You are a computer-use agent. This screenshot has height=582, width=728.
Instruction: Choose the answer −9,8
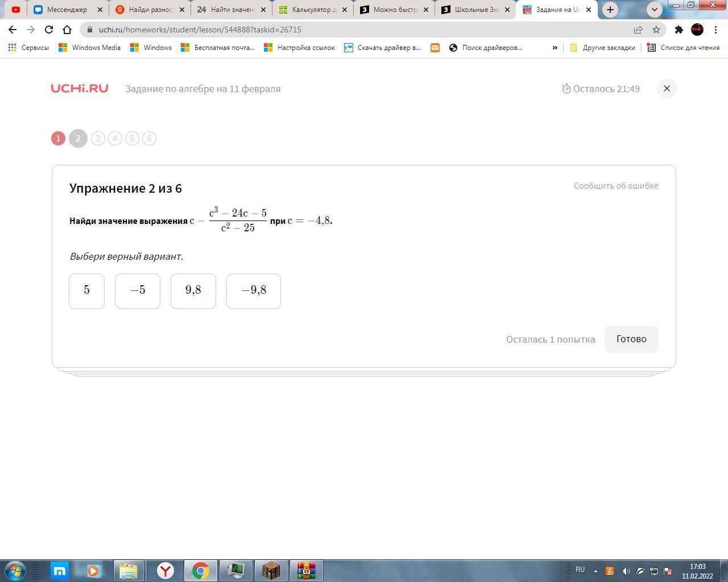[254, 291]
